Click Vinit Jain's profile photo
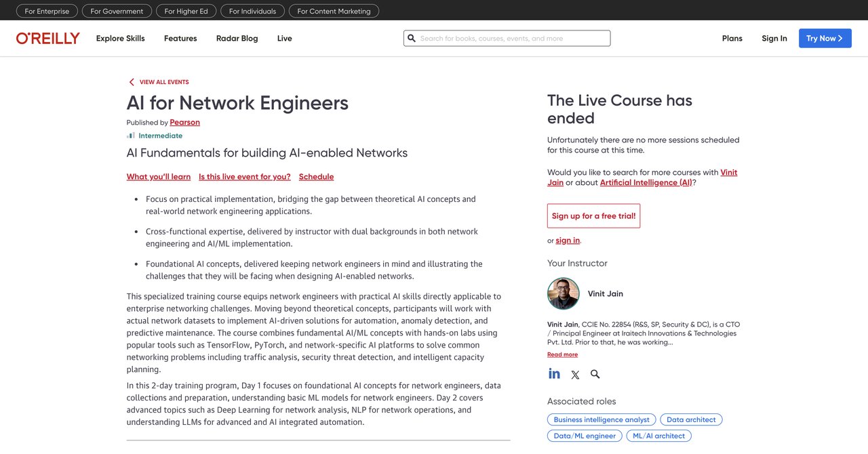The width and height of the screenshot is (868, 454). click(564, 293)
